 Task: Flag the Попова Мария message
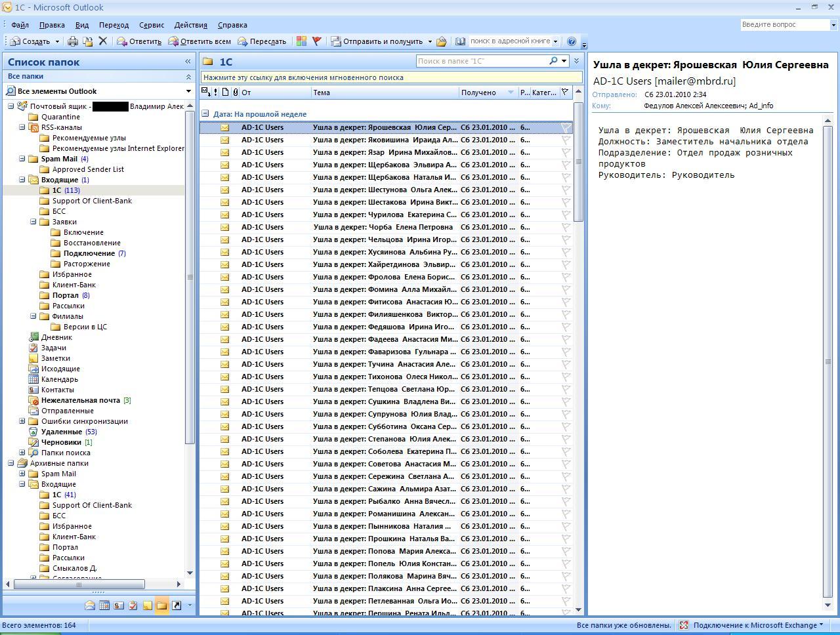(566, 551)
